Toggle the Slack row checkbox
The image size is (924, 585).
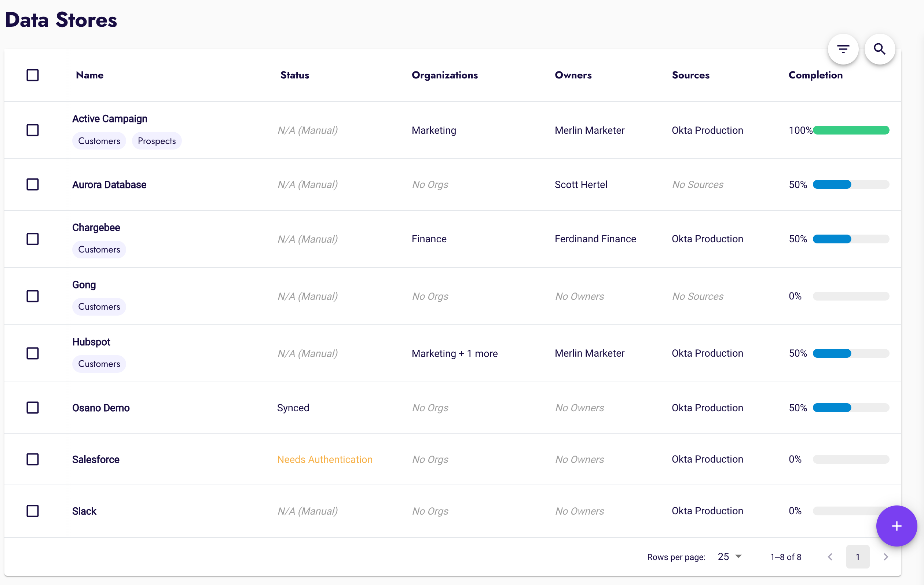pyautogui.click(x=33, y=511)
